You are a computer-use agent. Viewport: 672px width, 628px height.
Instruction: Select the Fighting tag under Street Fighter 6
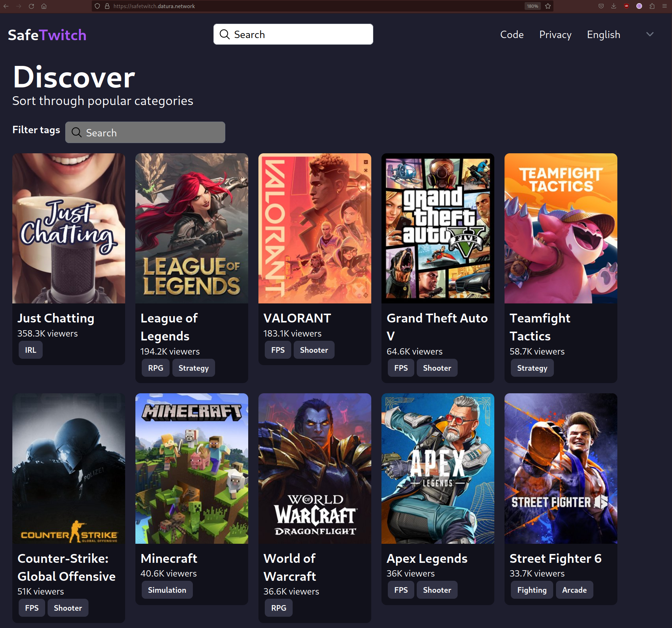[x=532, y=590]
